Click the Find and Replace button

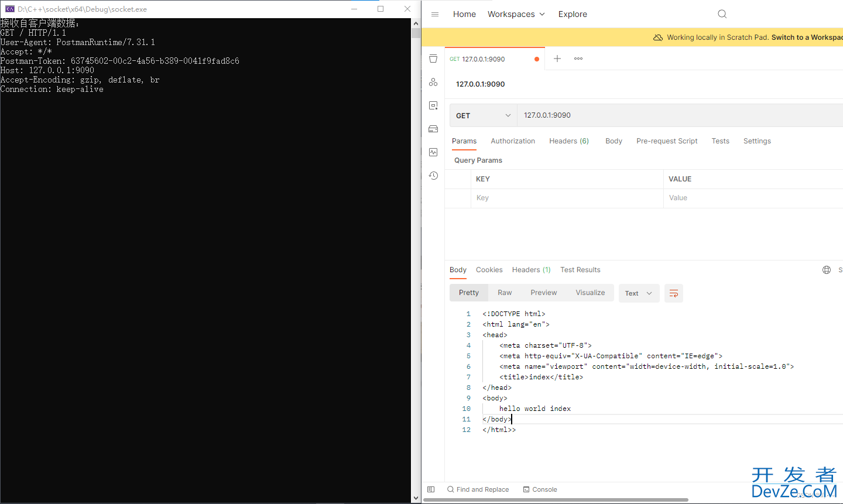click(478, 489)
